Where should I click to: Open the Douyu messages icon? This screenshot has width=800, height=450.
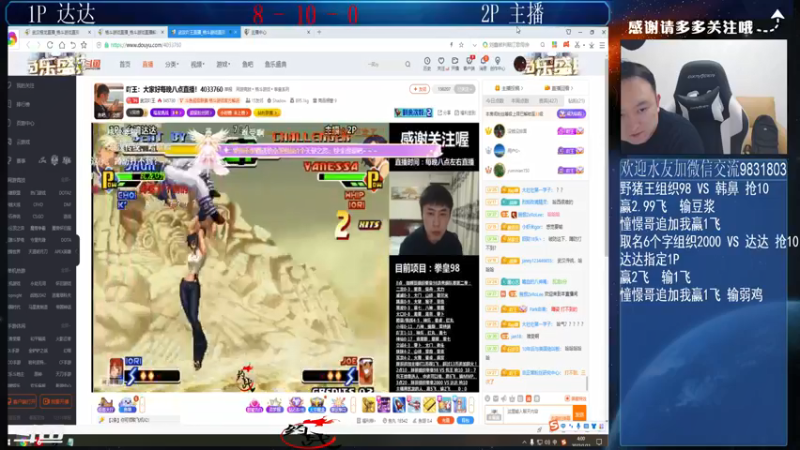(x=483, y=63)
